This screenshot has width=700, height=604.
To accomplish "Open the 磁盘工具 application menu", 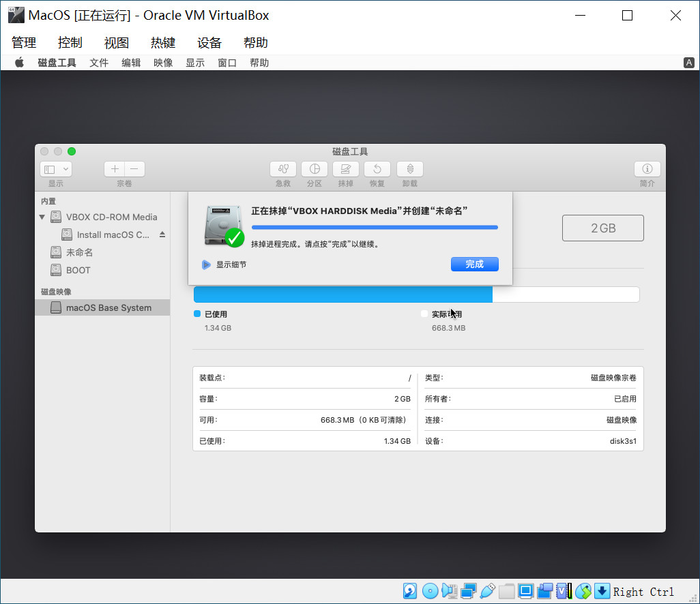I will [x=57, y=63].
